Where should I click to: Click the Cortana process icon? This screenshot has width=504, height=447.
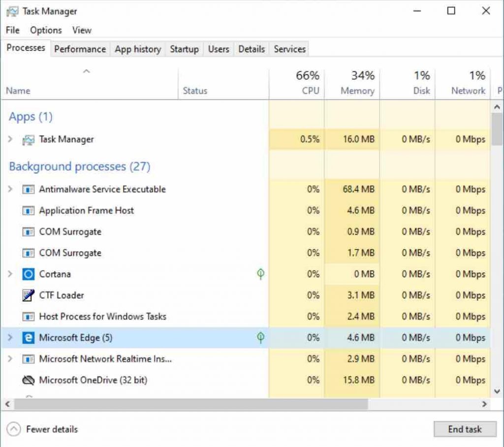(29, 274)
